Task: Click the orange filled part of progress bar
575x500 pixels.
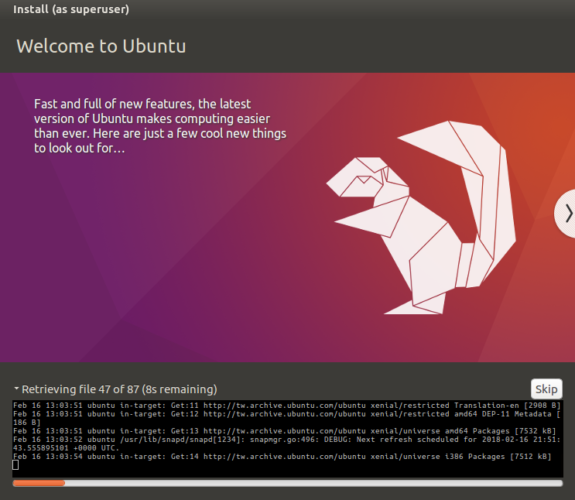Action: pyautogui.click(x=39, y=483)
